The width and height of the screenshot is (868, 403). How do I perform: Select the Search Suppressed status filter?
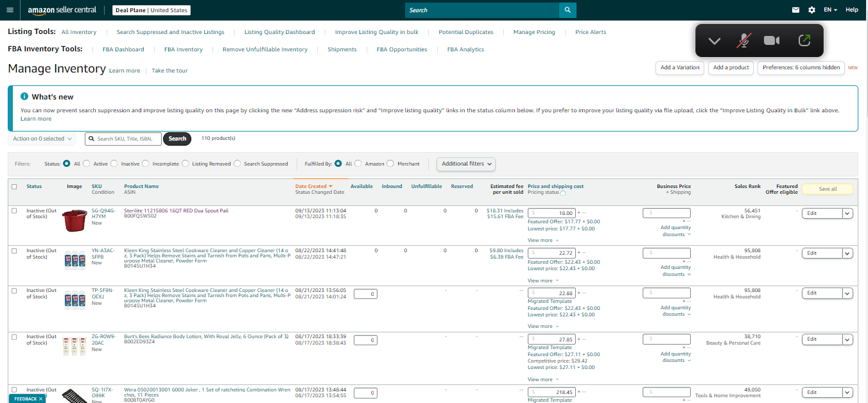(238, 164)
